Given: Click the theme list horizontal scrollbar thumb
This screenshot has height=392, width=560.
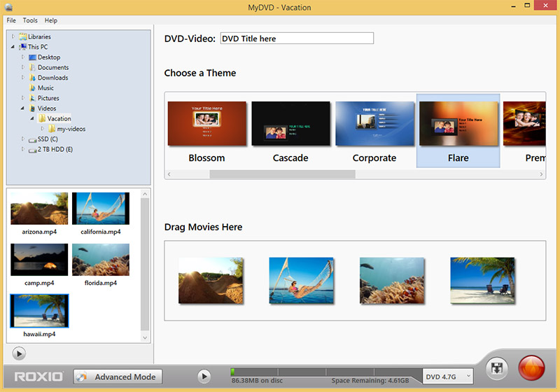Looking at the screenshot, I should click(x=283, y=174).
